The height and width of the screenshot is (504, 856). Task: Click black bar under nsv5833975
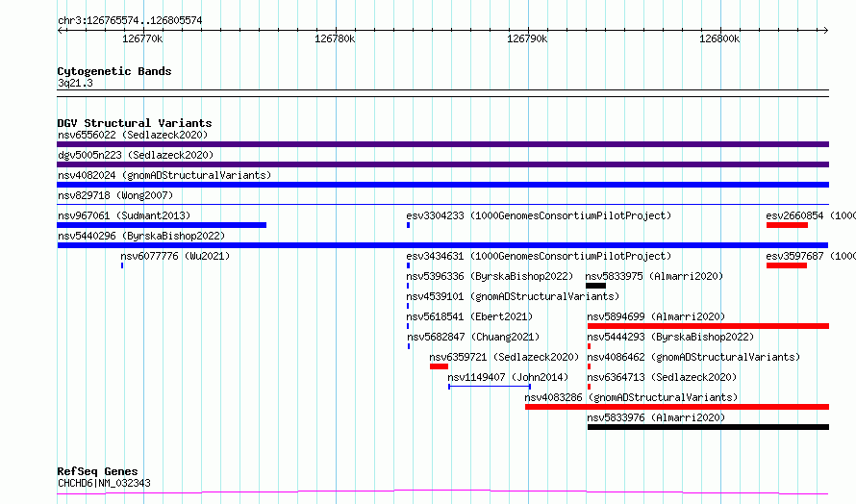point(595,286)
